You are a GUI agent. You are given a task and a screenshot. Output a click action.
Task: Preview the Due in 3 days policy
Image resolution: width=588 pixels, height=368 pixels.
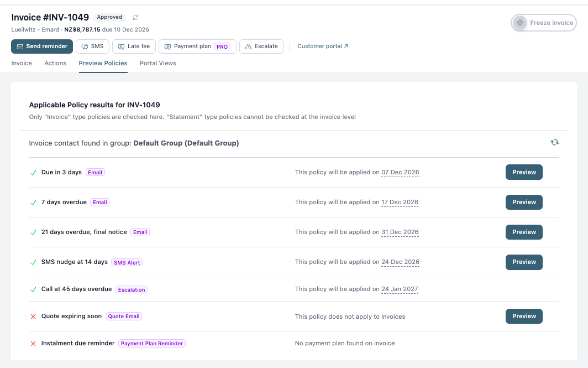524,172
